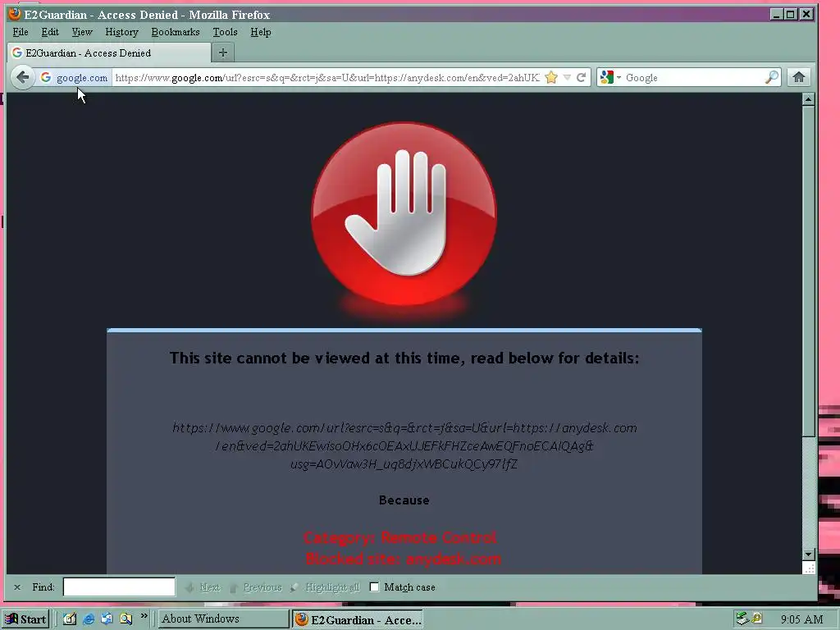Image resolution: width=840 pixels, height=630 pixels.
Task: Click the google.com site identity button
Action: pyautogui.click(x=75, y=78)
